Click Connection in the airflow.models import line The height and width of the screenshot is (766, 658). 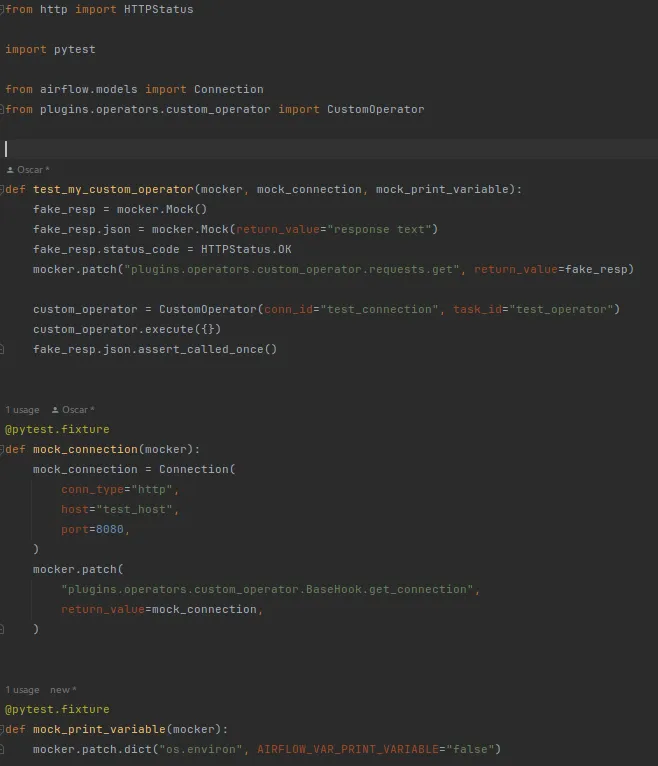(229, 89)
